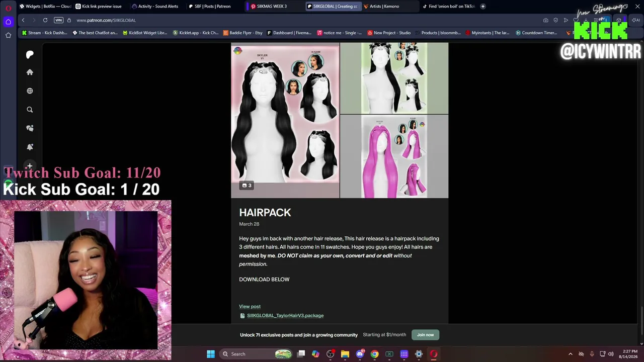Click the Opera menu logo
The height and width of the screenshot is (362, 644).
click(8, 7)
